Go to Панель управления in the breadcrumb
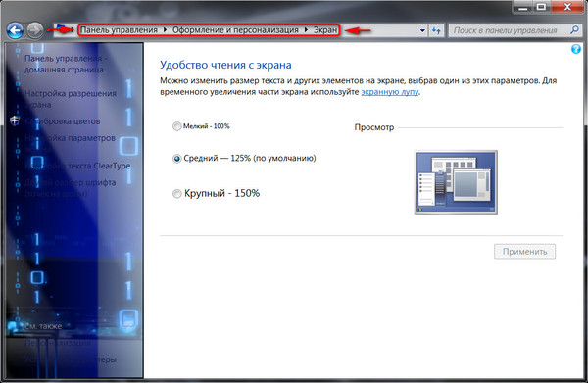This screenshot has width=588, height=383. [120, 30]
